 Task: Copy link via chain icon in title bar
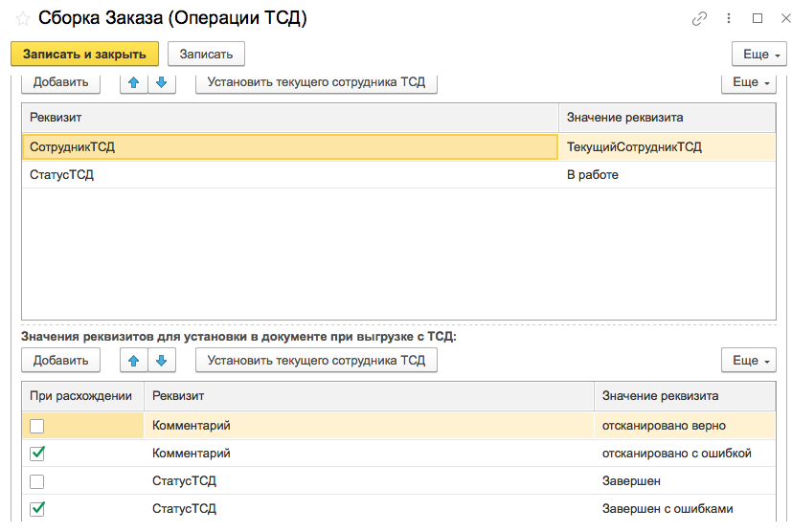pyautogui.click(x=699, y=19)
